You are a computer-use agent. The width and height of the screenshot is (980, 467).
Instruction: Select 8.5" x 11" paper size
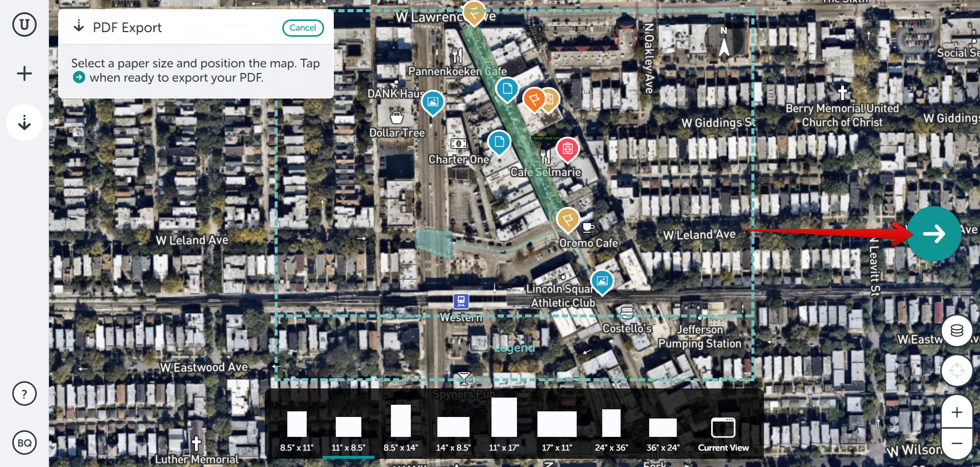coord(297,431)
